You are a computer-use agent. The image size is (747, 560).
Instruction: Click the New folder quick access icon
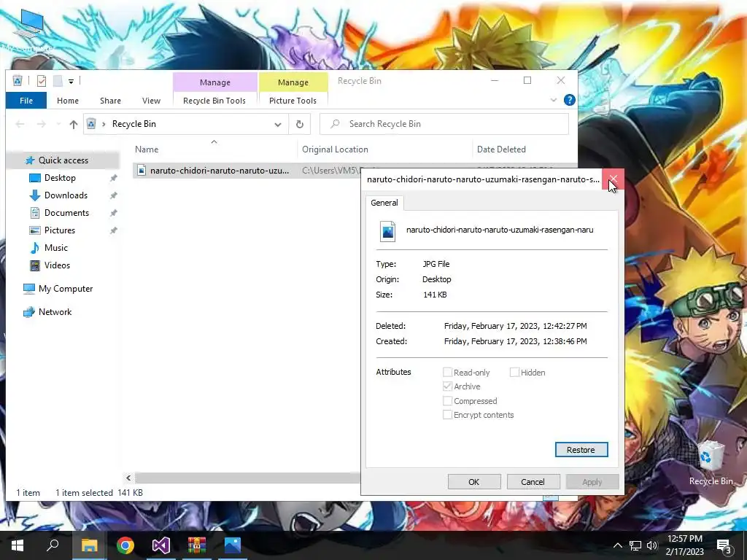point(58,81)
